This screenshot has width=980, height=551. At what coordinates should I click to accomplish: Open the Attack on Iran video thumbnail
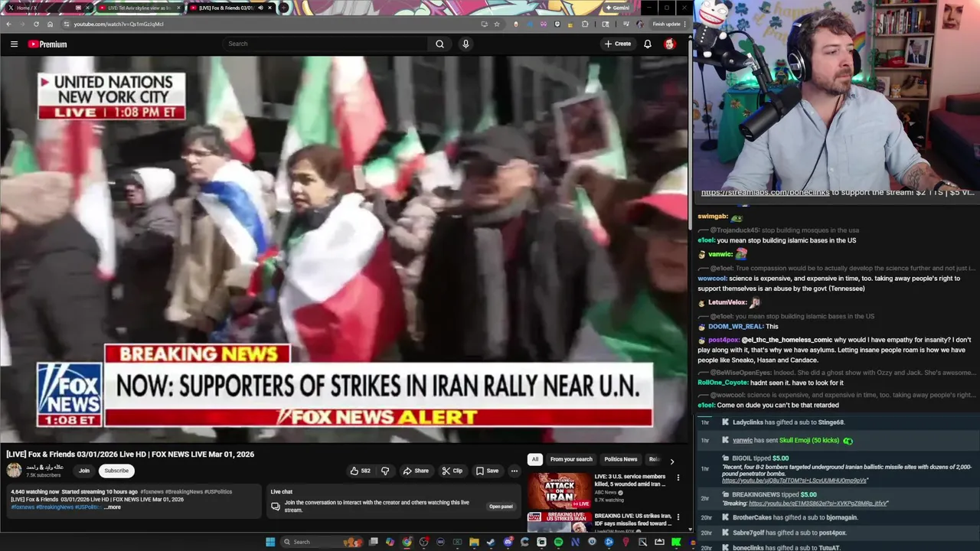(559, 491)
